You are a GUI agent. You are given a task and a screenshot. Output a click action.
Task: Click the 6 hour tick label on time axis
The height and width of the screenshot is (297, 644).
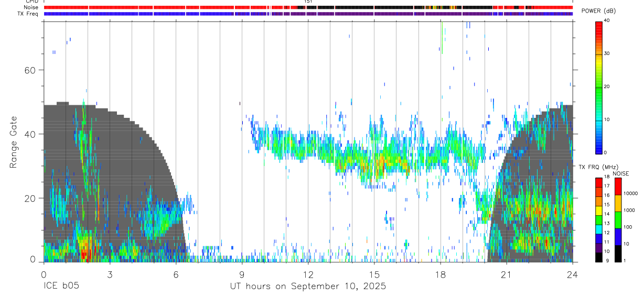[176, 274]
